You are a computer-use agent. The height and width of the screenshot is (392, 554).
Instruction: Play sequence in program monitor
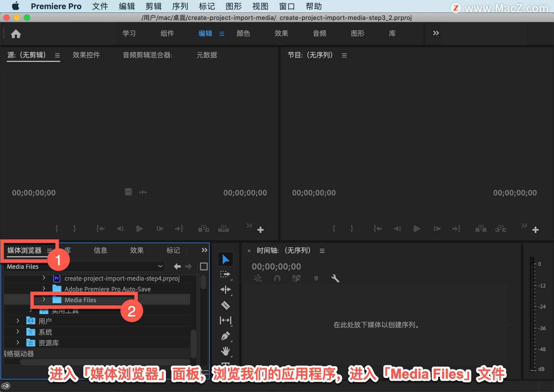tap(417, 229)
